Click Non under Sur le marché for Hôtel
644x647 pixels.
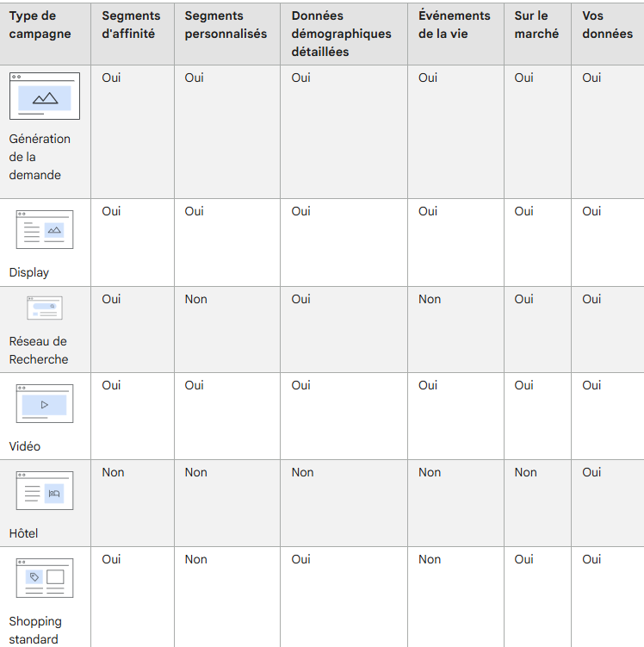pos(526,472)
